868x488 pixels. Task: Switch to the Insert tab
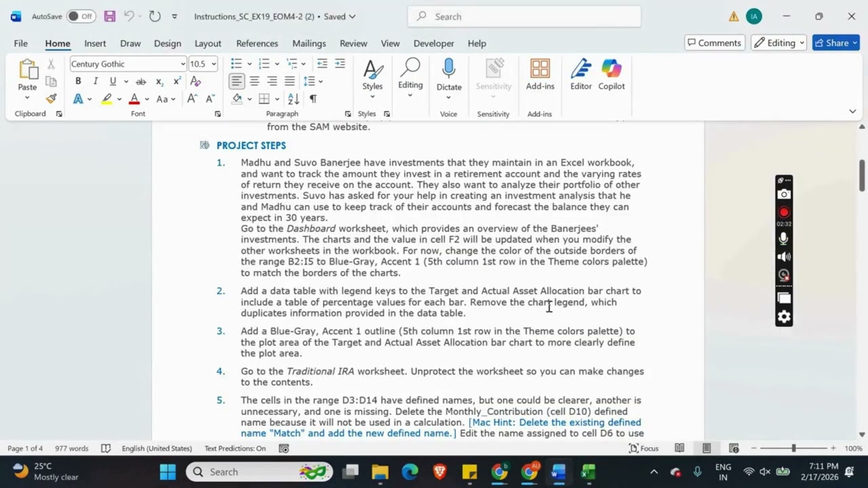point(95,43)
